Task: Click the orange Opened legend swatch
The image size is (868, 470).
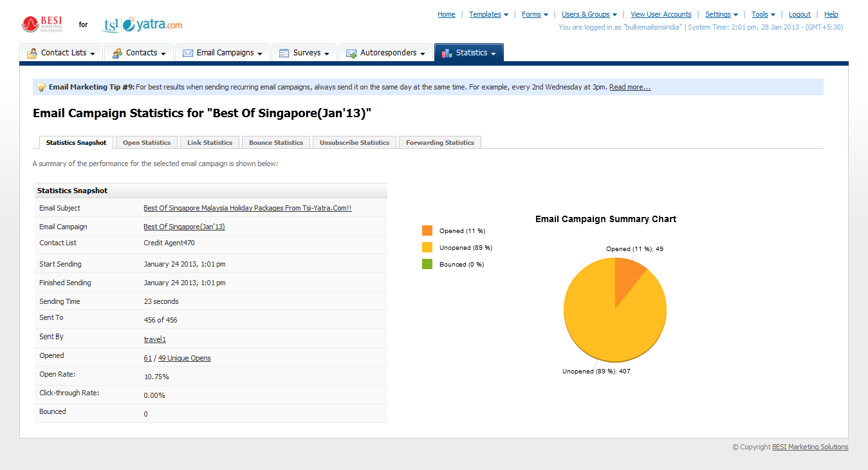Action: (x=427, y=230)
